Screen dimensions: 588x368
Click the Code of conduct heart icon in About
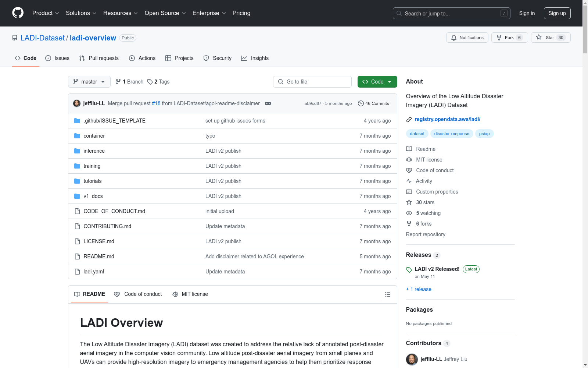click(x=409, y=170)
